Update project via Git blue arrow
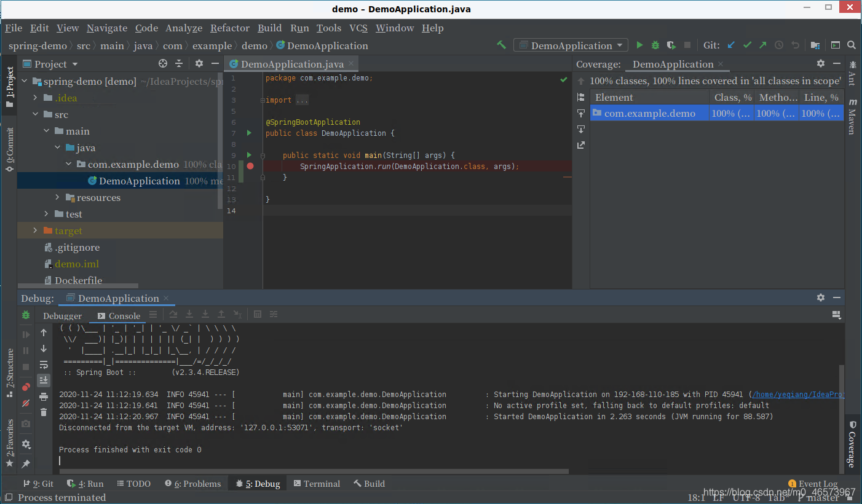 click(x=731, y=45)
